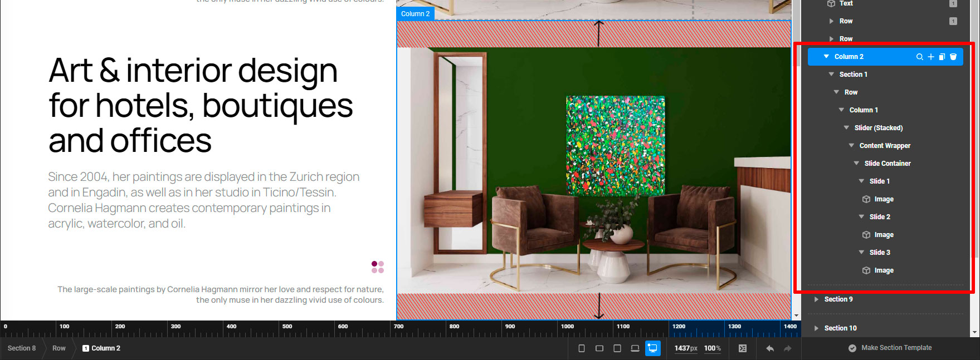
Task: Click Make Section Template
Action: tap(896, 348)
